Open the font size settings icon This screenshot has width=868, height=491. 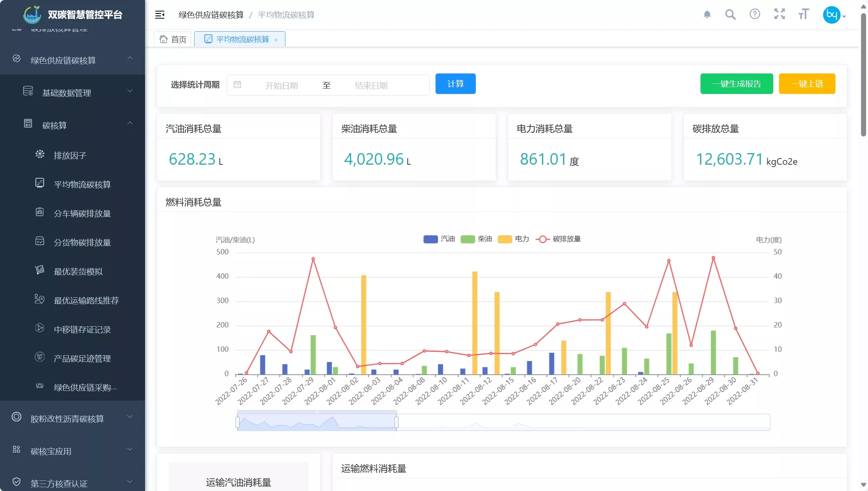(x=804, y=14)
